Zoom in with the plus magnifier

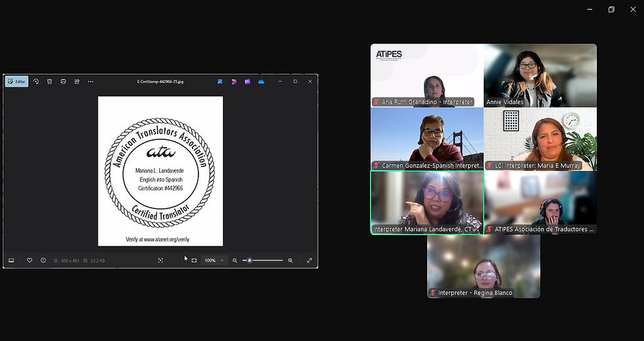[290, 260]
